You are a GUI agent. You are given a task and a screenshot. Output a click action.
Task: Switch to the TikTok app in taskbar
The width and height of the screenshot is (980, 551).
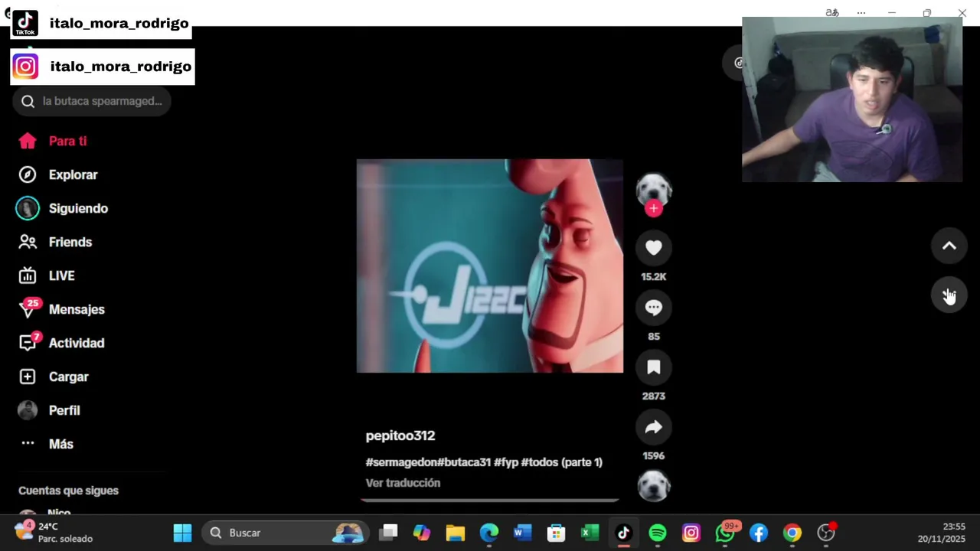[x=624, y=533]
